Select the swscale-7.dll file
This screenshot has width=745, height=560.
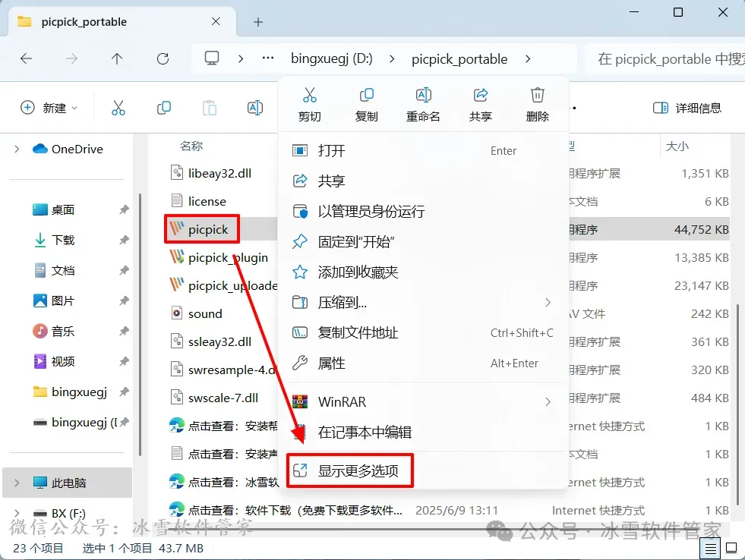click(215, 398)
